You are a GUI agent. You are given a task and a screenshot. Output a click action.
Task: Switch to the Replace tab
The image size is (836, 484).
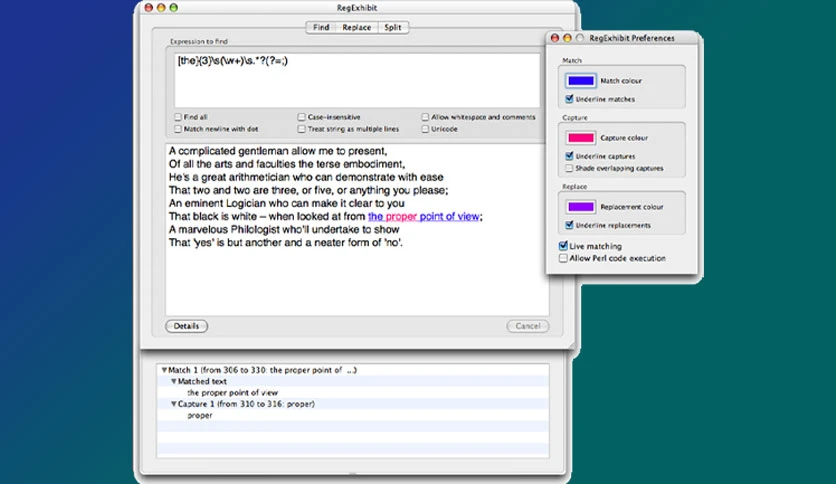click(357, 27)
